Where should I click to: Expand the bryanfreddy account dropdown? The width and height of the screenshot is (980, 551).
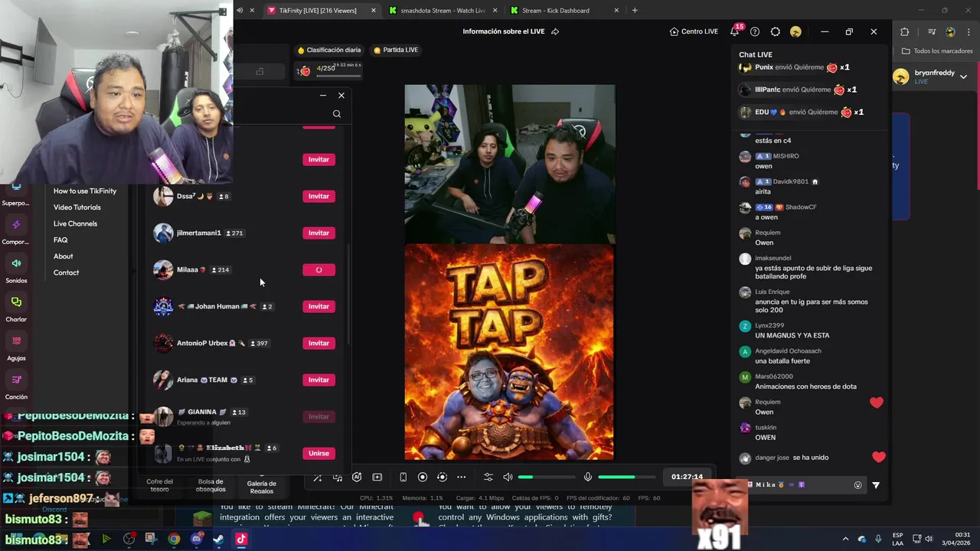click(963, 77)
